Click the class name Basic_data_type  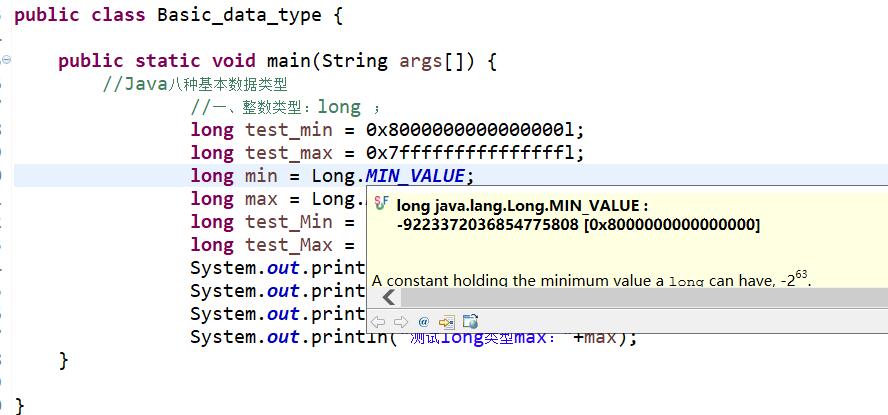(240, 15)
